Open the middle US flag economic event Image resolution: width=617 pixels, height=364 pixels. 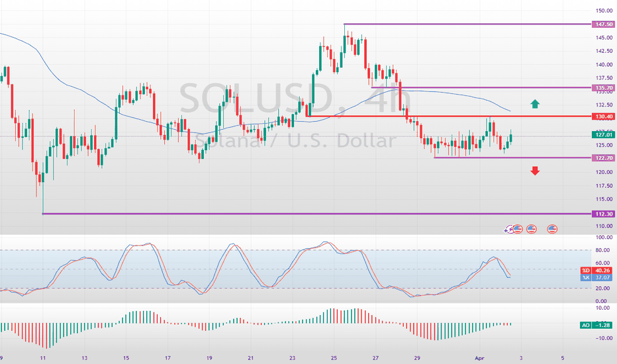531,228
